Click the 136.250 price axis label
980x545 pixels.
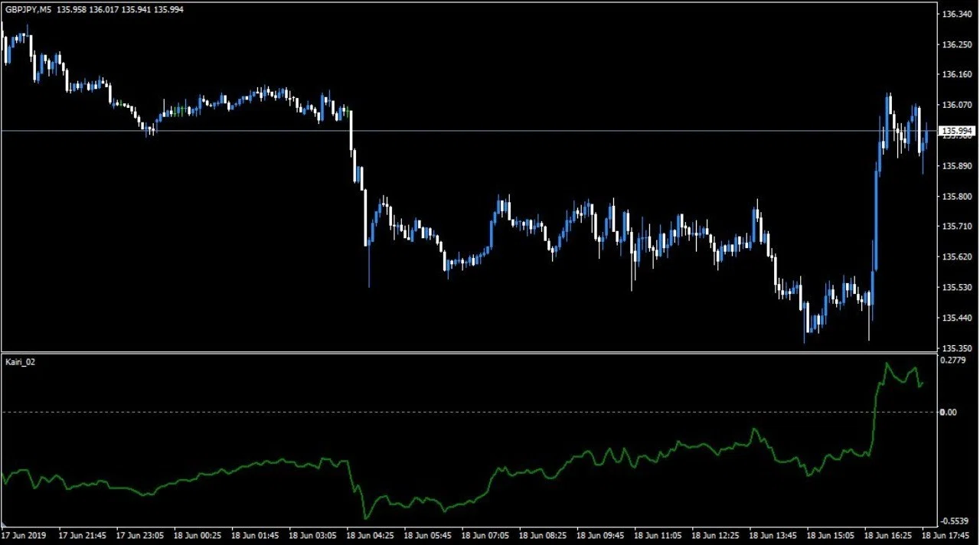click(956, 44)
